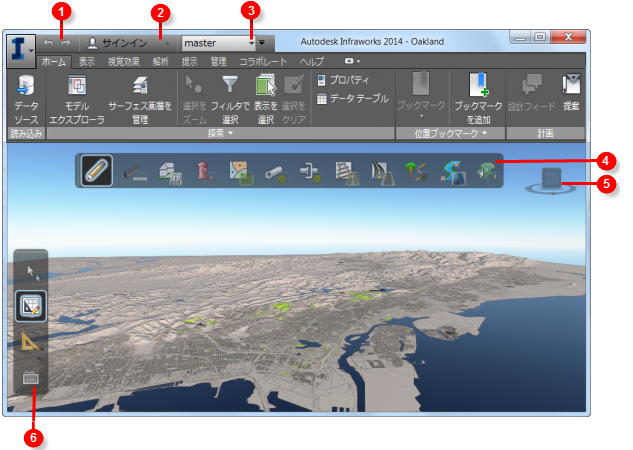Click 表示を選択 tool
633x450 pixels.
point(266,99)
